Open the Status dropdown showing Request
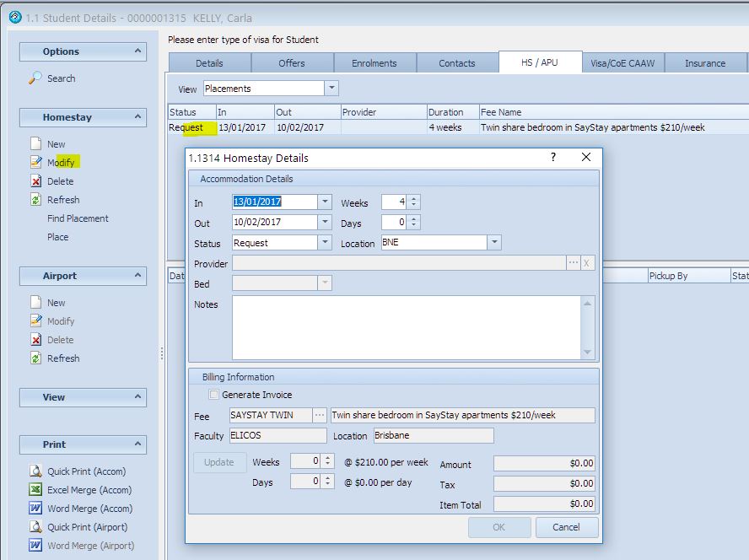Screen dimensions: 749x560 325,243
